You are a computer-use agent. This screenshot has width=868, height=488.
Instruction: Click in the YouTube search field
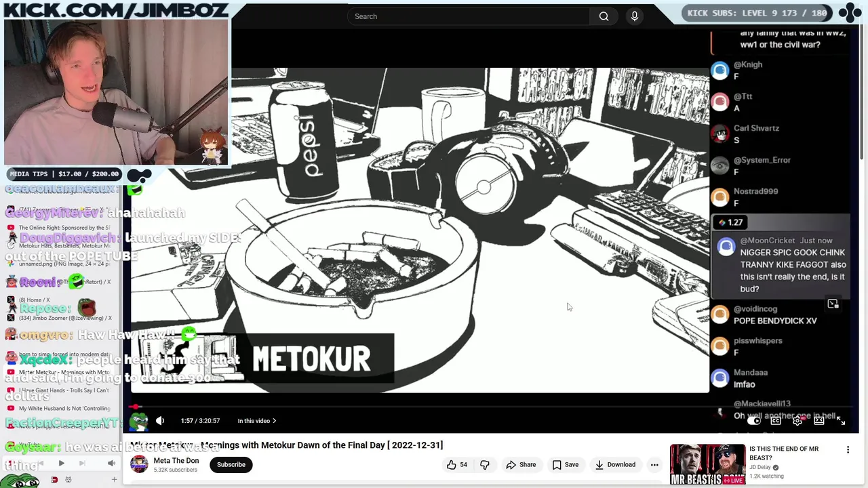[x=468, y=16]
